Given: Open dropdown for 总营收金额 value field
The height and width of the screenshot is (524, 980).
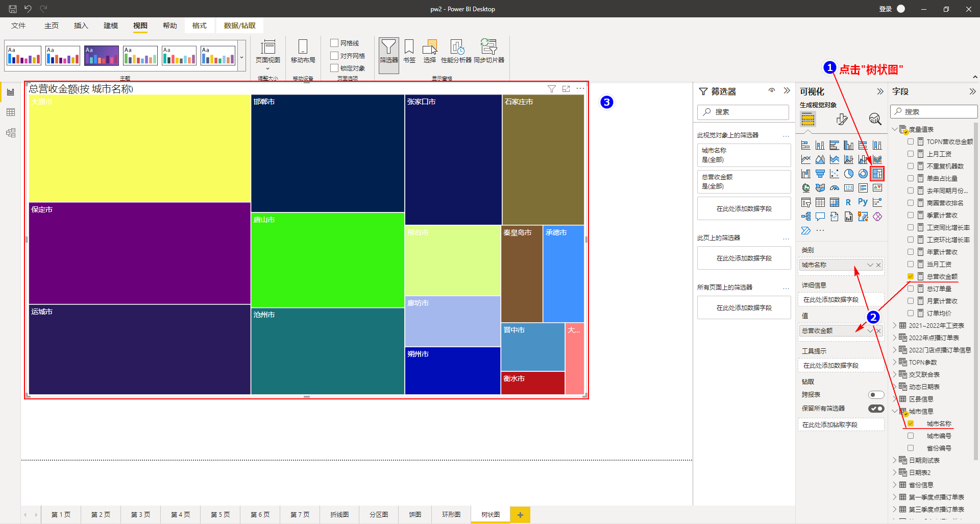Looking at the screenshot, I should (870, 331).
